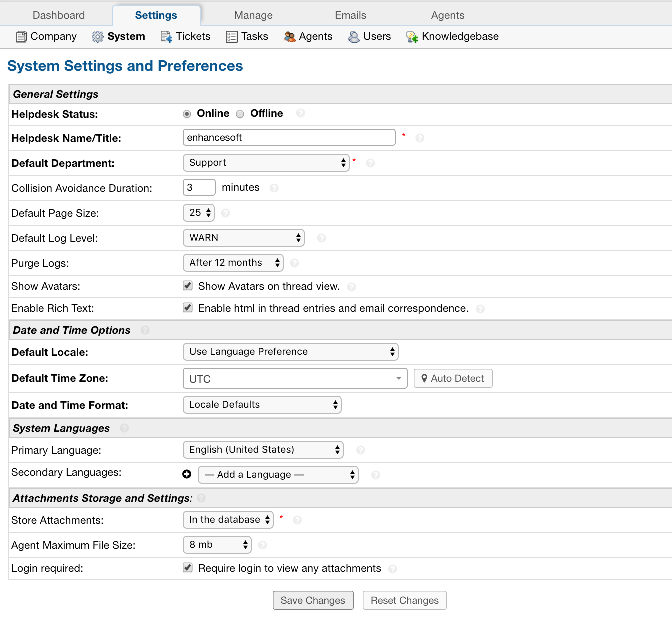The width and height of the screenshot is (672, 634).
Task: Open the Default Department dropdown
Action: pyautogui.click(x=266, y=163)
